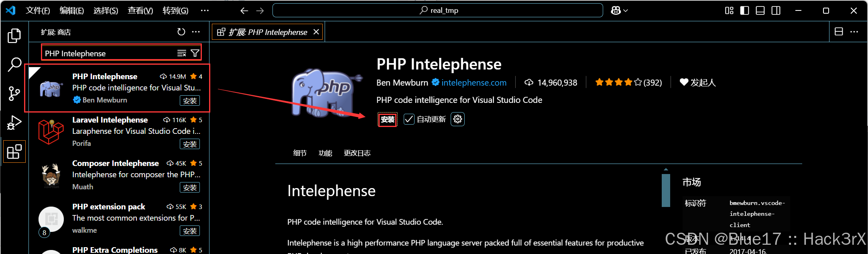This screenshot has width=868, height=254.
Task: Navigate forward with the arrow
Action: point(260,10)
